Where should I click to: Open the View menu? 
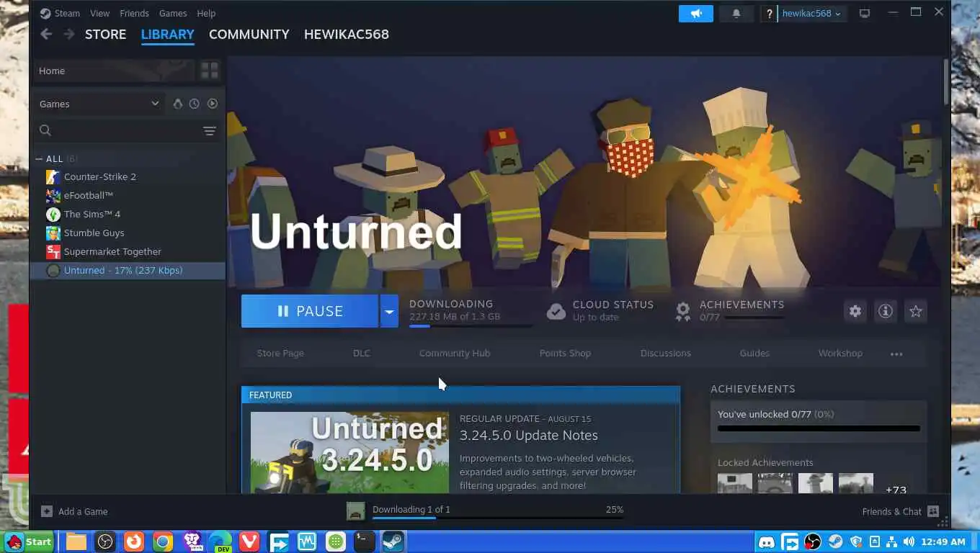pyautogui.click(x=100, y=13)
